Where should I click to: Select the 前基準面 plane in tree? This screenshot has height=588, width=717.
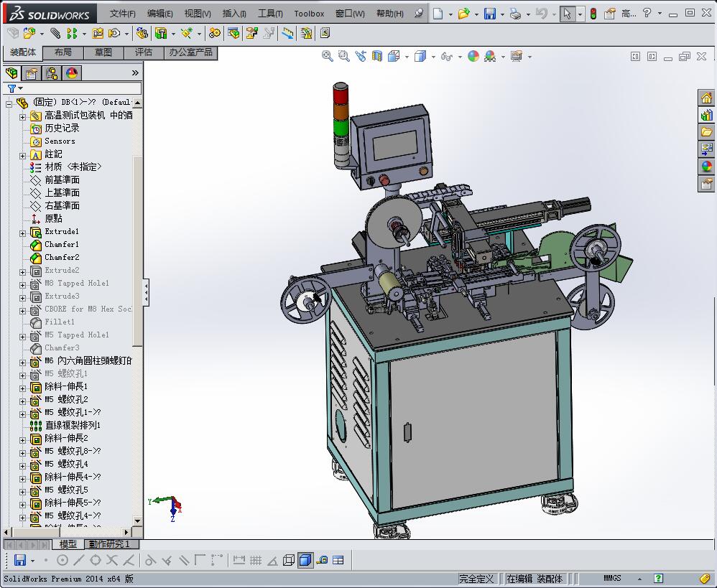pos(62,179)
